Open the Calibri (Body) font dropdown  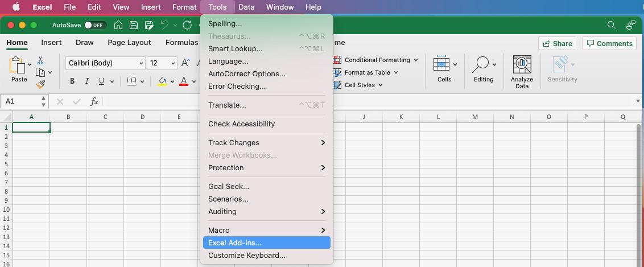[106, 63]
